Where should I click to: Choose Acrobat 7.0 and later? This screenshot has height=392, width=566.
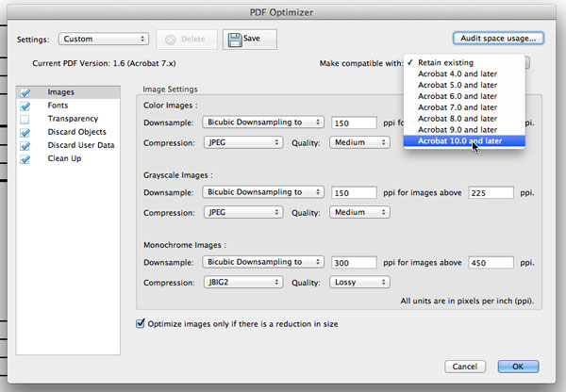click(464, 107)
